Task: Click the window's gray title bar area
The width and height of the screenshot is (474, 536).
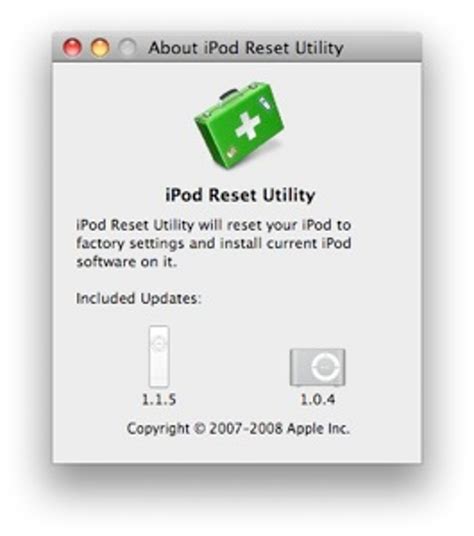Action: (x=237, y=47)
